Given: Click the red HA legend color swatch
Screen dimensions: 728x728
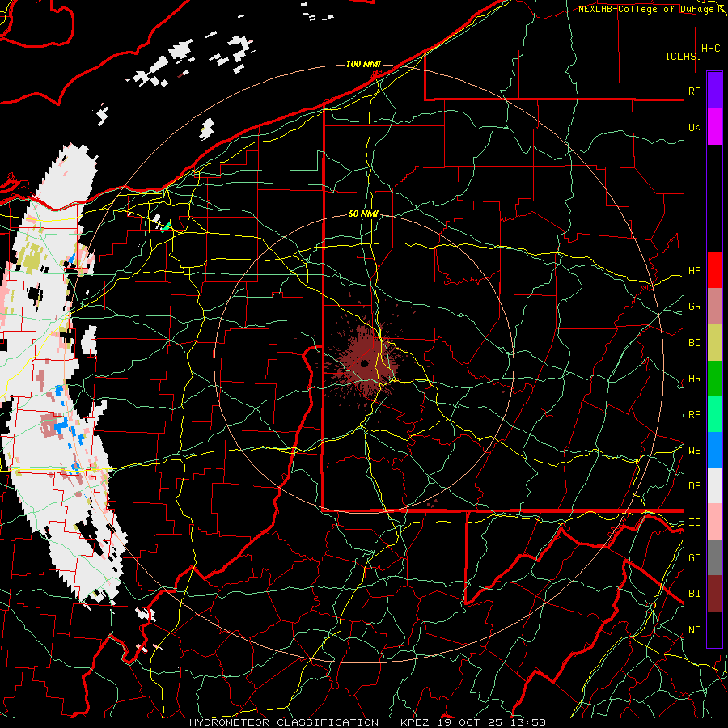Looking at the screenshot, I should [714, 270].
